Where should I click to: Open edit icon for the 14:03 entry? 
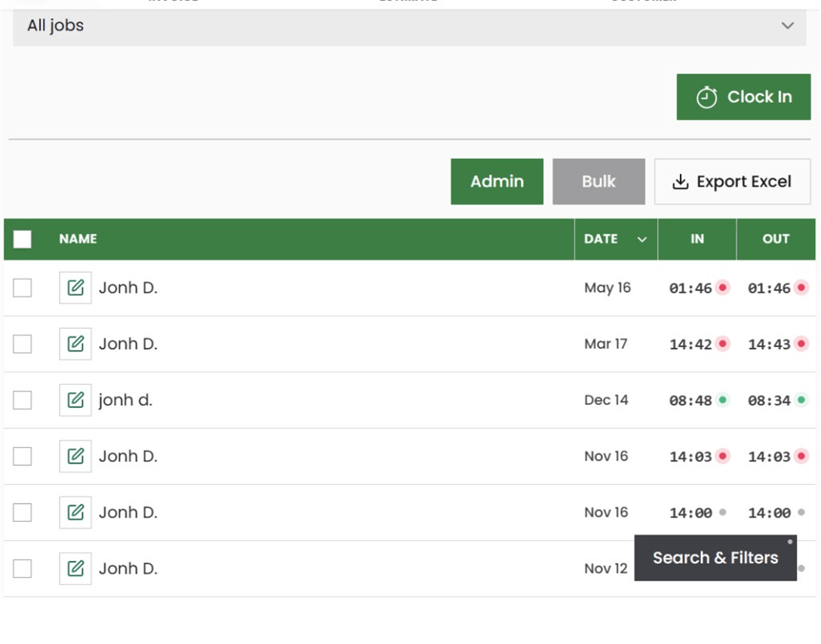coord(75,456)
